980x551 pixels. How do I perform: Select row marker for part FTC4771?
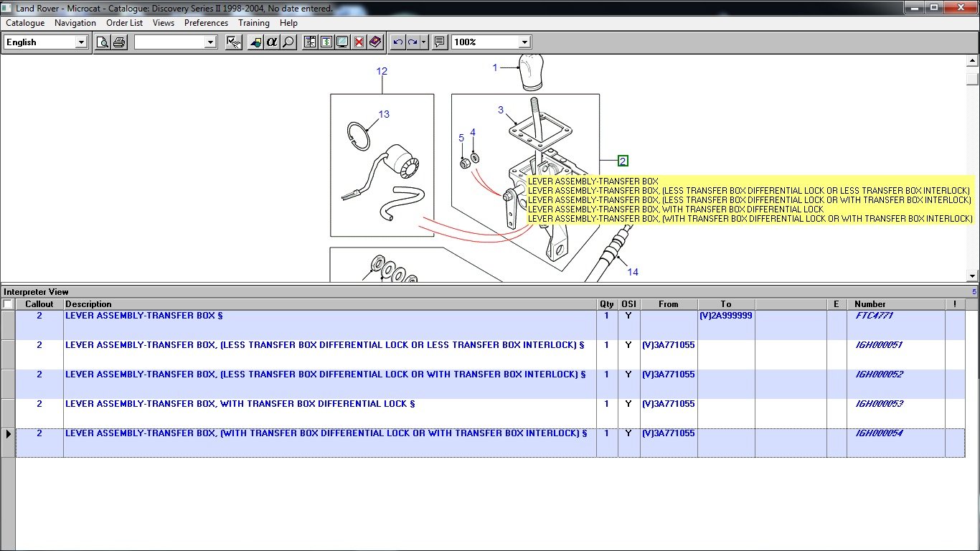[x=8, y=325]
